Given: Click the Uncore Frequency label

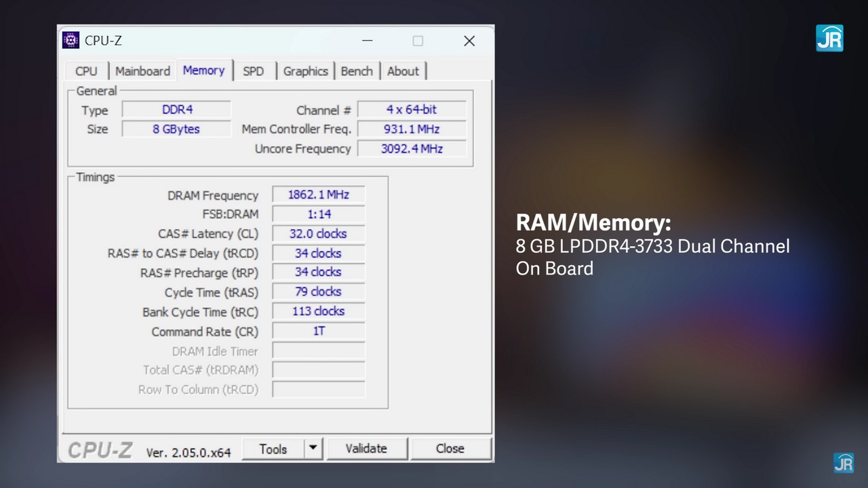Looking at the screenshot, I should click(x=303, y=148).
